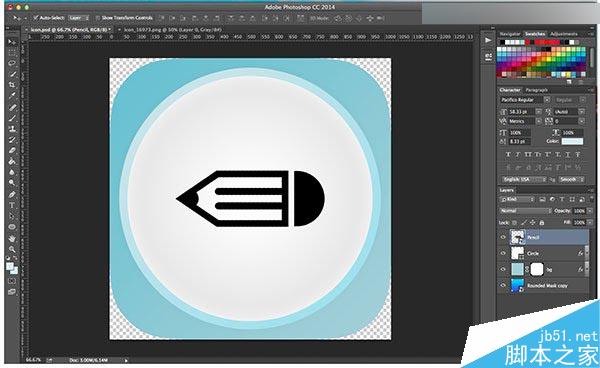
Task: Select the Type tool
Action: coord(12,205)
